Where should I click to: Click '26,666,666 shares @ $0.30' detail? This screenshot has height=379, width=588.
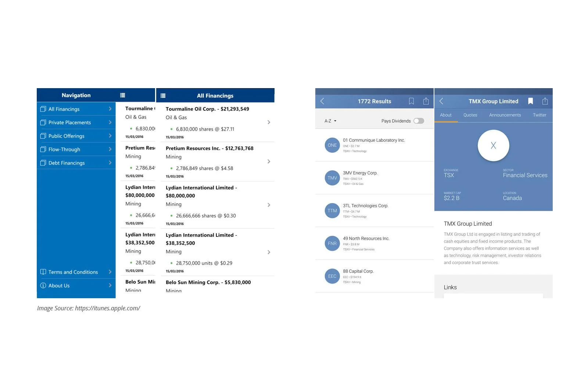tap(206, 216)
